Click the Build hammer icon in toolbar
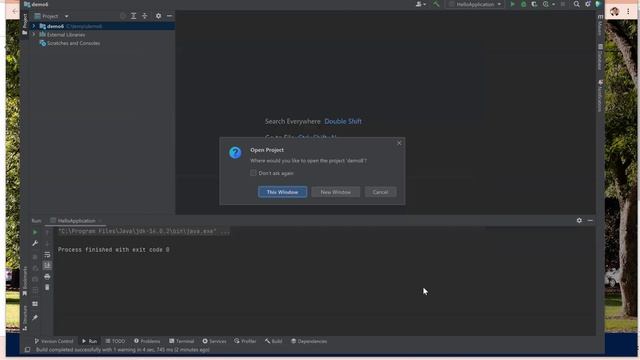Image resolution: width=640 pixels, height=360 pixels. coord(436,4)
